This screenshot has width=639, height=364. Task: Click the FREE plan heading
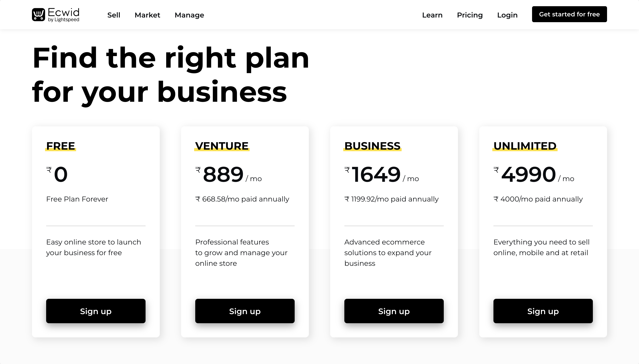[61, 146]
